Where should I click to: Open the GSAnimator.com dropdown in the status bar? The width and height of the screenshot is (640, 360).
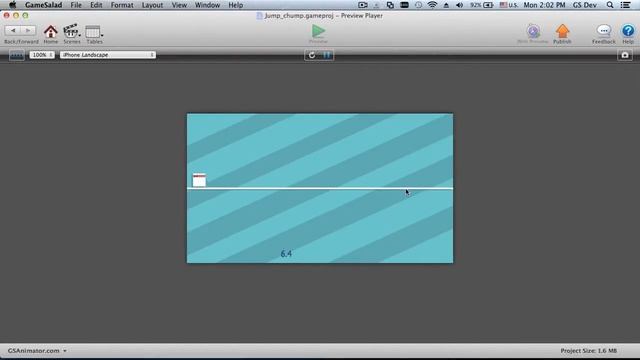[x=37, y=351]
